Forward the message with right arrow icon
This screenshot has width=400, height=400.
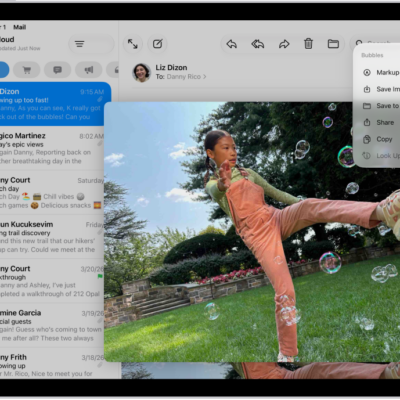click(284, 44)
